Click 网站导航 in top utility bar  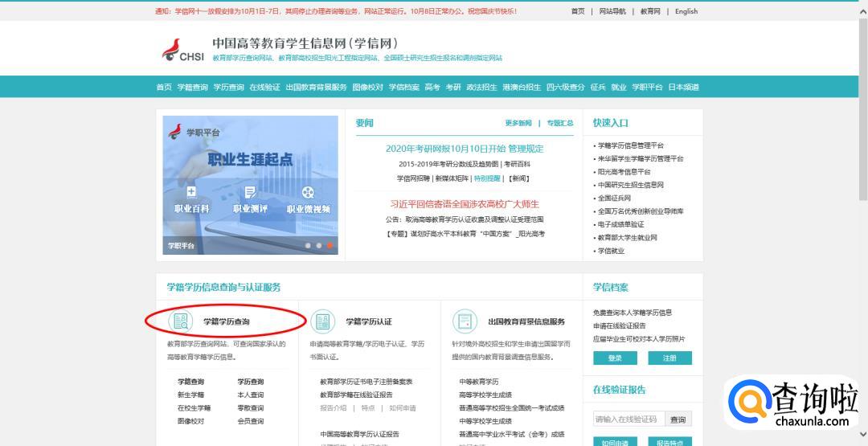pyautogui.click(x=612, y=11)
